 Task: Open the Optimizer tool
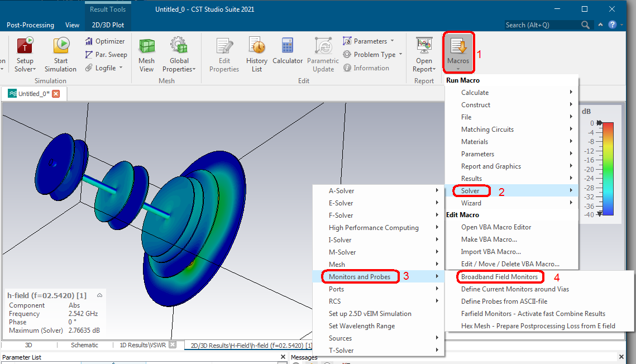tap(105, 41)
